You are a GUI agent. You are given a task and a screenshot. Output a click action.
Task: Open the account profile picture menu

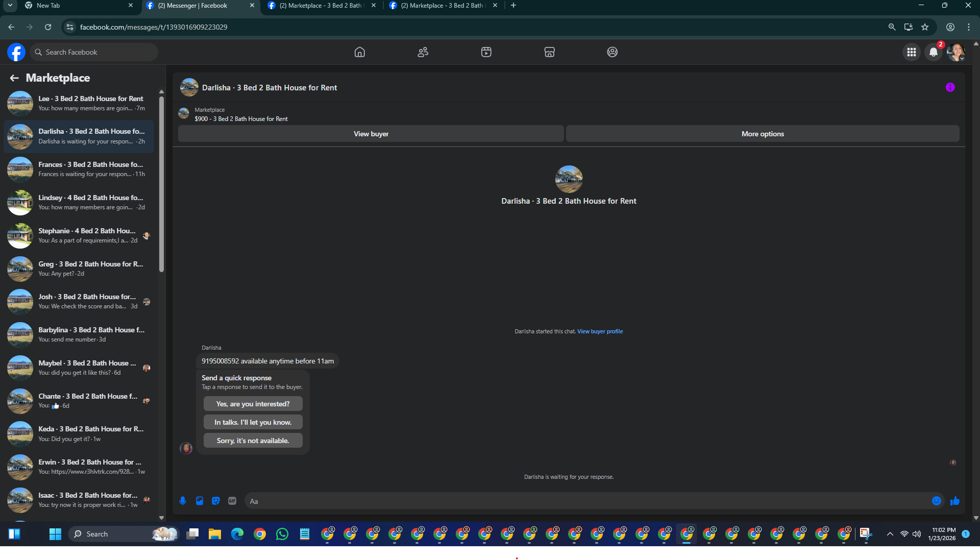click(955, 52)
